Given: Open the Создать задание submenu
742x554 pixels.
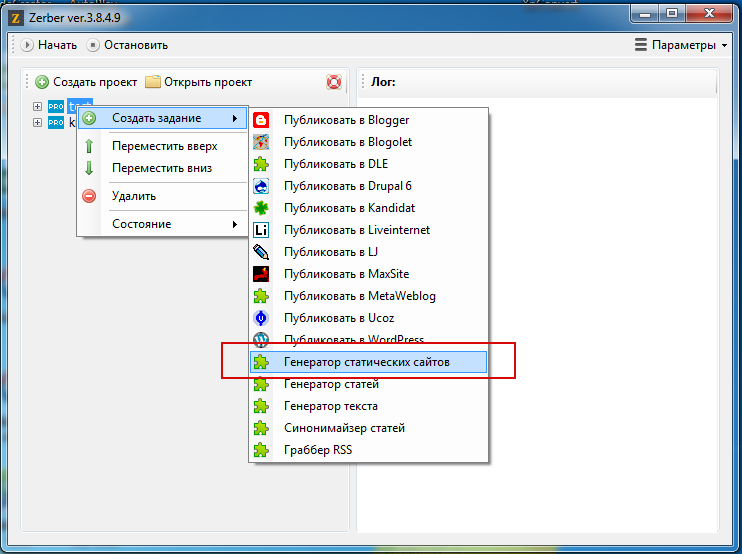Looking at the screenshot, I should click(x=163, y=118).
